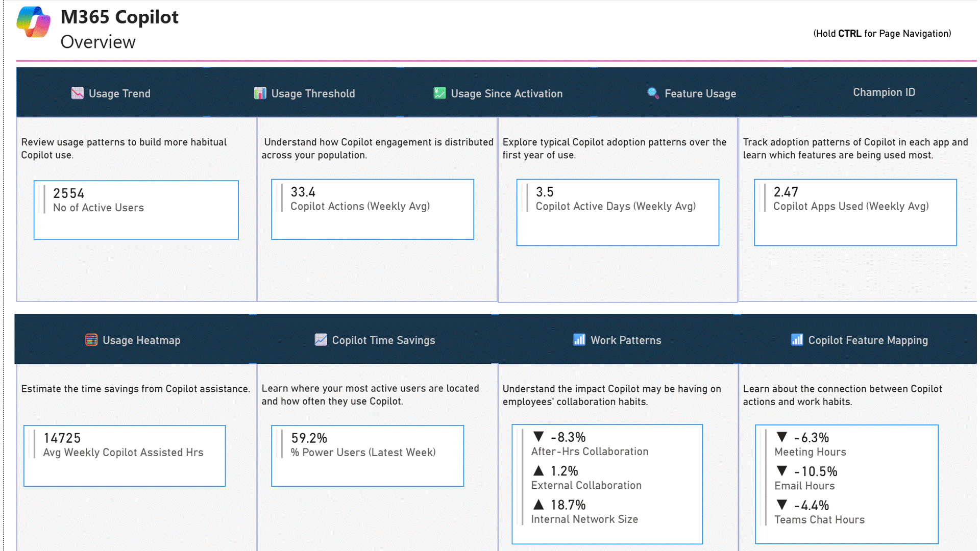
Task: Click the Work Patterns bar chart icon
Action: [579, 340]
